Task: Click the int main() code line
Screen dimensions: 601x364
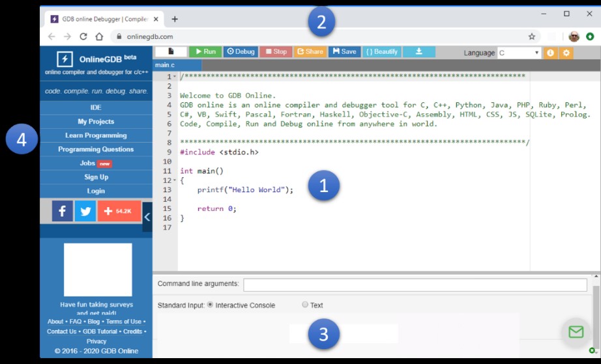Action: pyautogui.click(x=201, y=171)
